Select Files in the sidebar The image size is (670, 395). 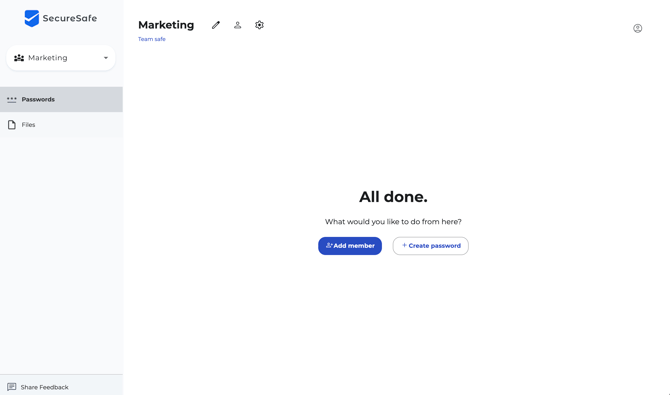pyautogui.click(x=61, y=125)
